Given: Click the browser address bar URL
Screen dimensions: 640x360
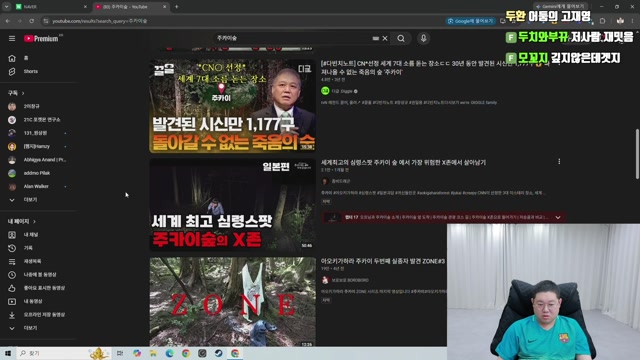Looking at the screenshot, I should coord(100,21).
